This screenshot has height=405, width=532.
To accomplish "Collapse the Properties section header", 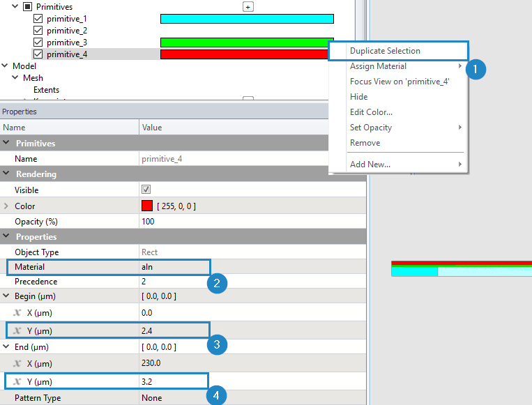I will point(6,236).
